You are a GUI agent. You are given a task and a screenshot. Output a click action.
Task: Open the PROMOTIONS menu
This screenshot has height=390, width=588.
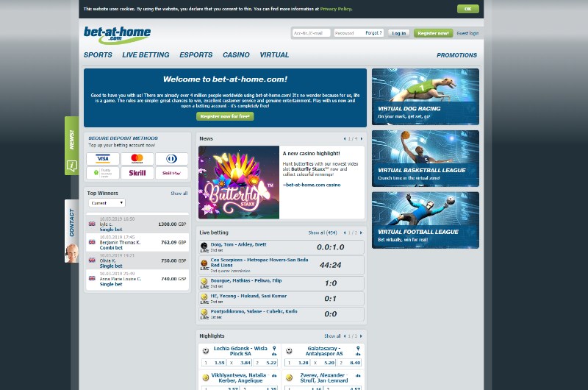coord(456,55)
